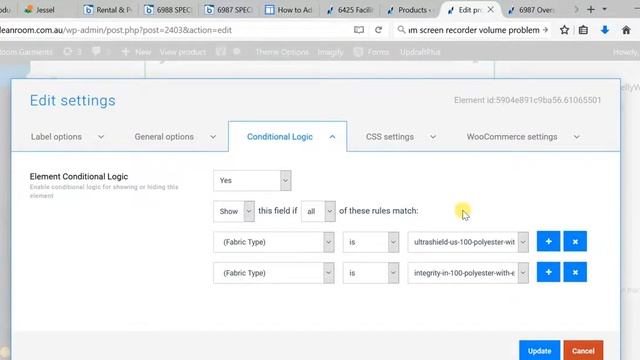Click New in the admin bar
This screenshot has height=360, width=640.
[137, 52]
